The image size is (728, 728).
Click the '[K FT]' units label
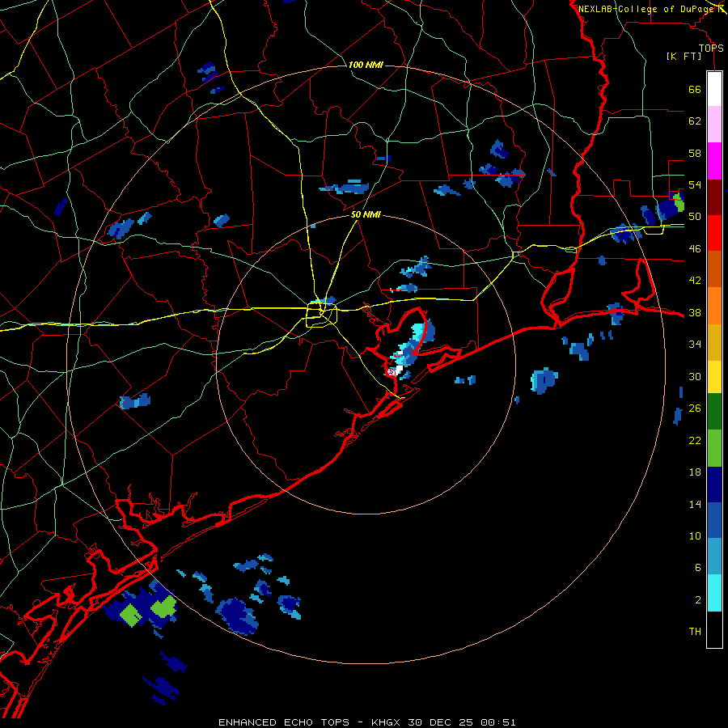[684, 56]
